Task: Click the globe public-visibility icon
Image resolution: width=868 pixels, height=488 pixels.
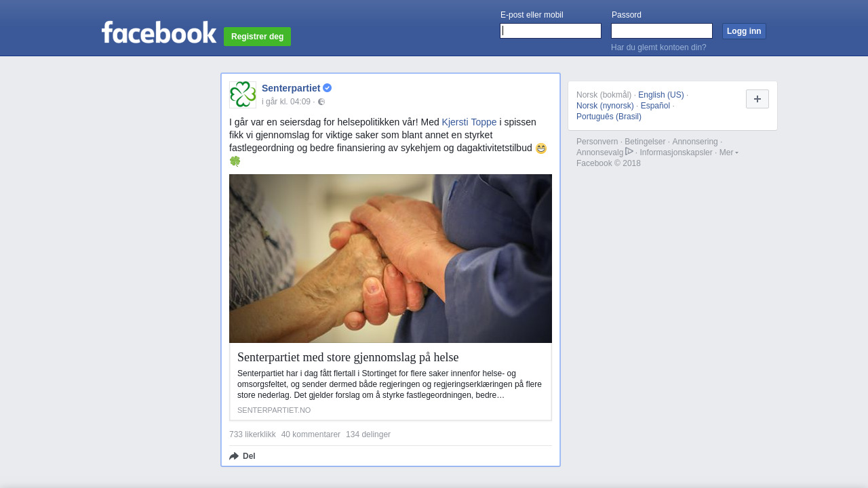Action: point(321,102)
